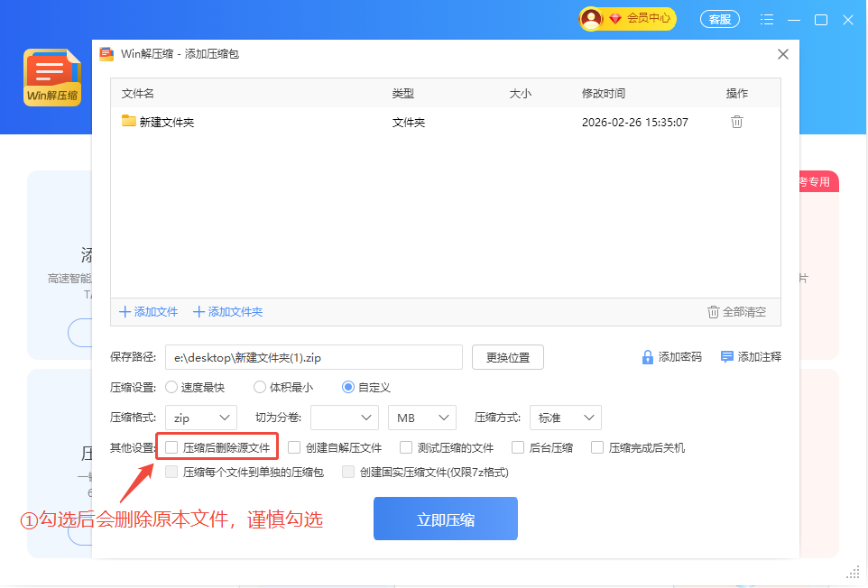Click the 添加注释 comment icon
This screenshot has width=868, height=588.
pyautogui.click(x=726, y=357)
